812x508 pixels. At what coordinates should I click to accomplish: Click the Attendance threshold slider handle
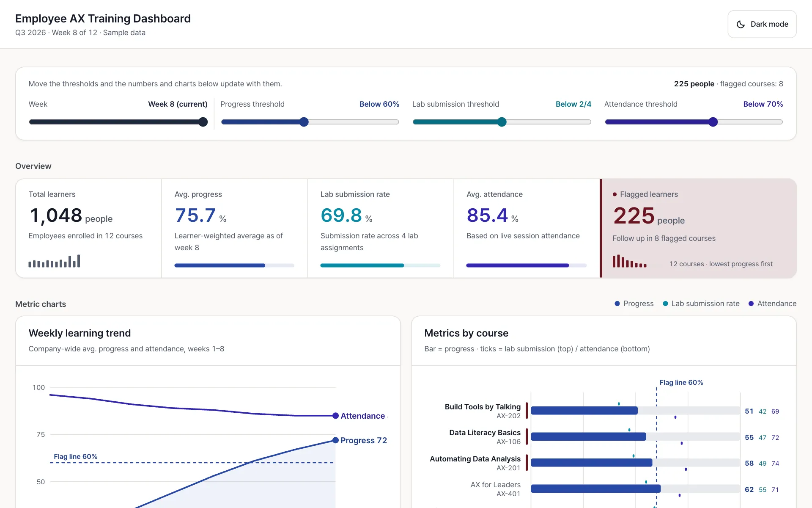[713, 122]
